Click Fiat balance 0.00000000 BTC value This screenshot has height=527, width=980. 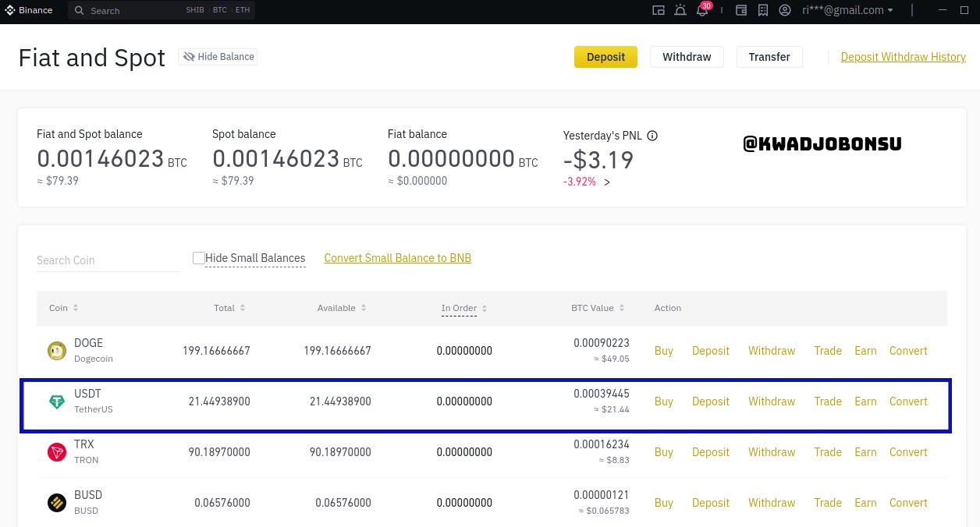(463, 159)
